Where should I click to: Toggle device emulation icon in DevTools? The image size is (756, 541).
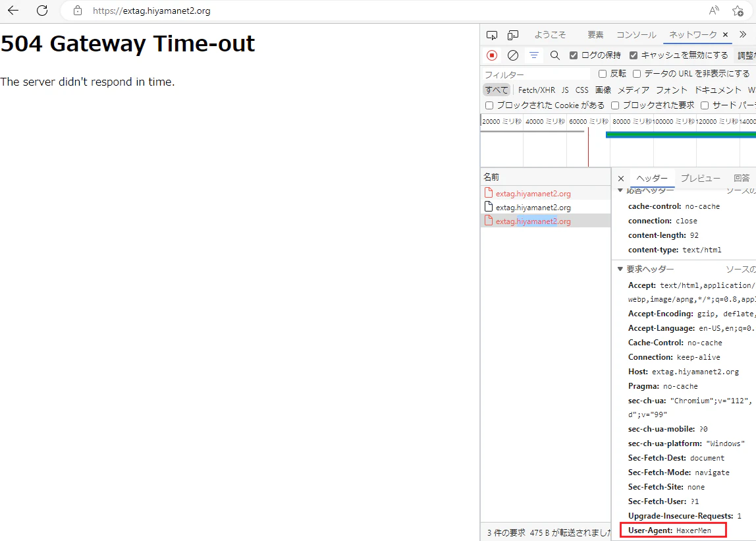pyautogui.click(x=513, y=35)
